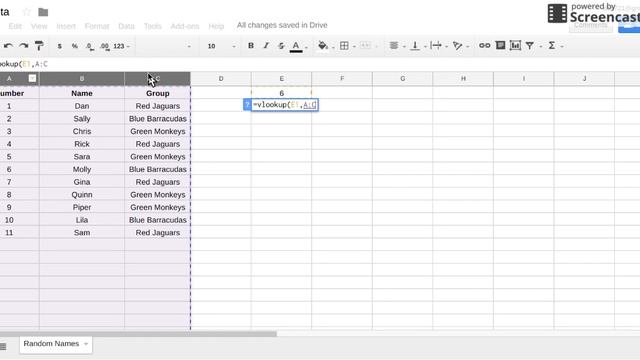This screenshot has height=360, width=640.
Task: Open the Data menu
Action: point(126,26)
